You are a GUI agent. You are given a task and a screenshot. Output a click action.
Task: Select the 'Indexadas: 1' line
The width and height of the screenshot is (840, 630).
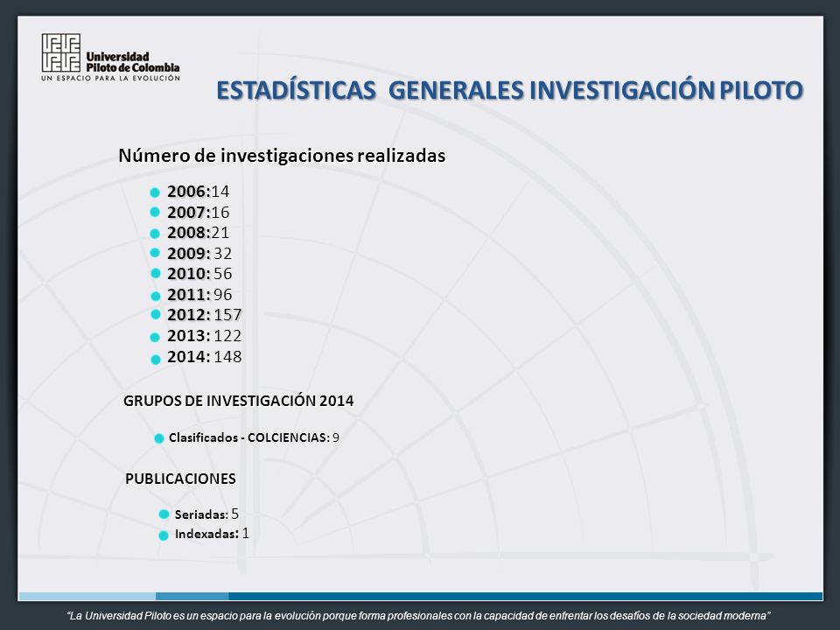point(212,534)
